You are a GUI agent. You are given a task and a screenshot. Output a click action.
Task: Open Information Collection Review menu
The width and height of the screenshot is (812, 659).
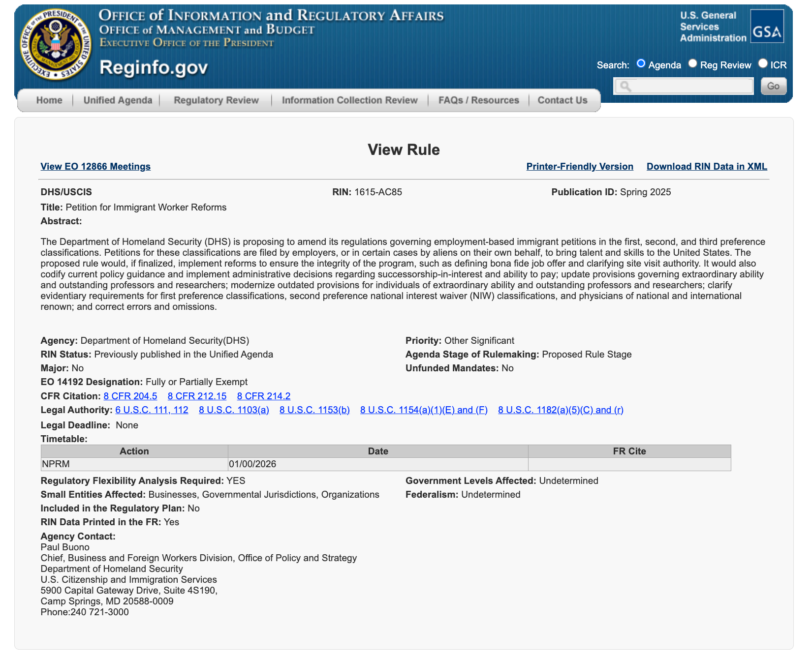pyautogui.click(x=349, y=100)
